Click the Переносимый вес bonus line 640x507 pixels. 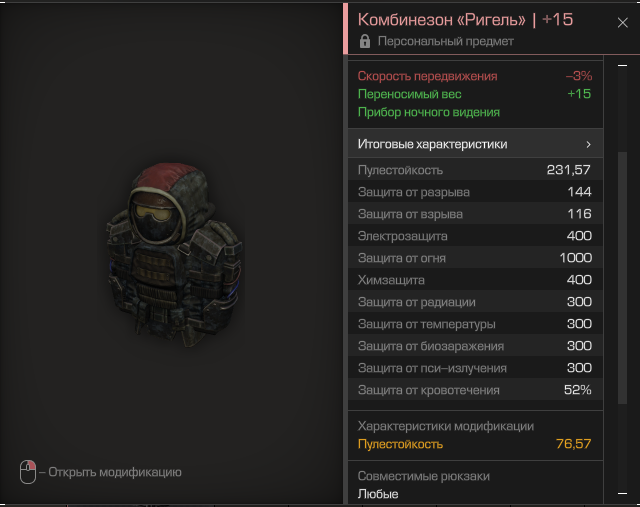pos(474,94)
